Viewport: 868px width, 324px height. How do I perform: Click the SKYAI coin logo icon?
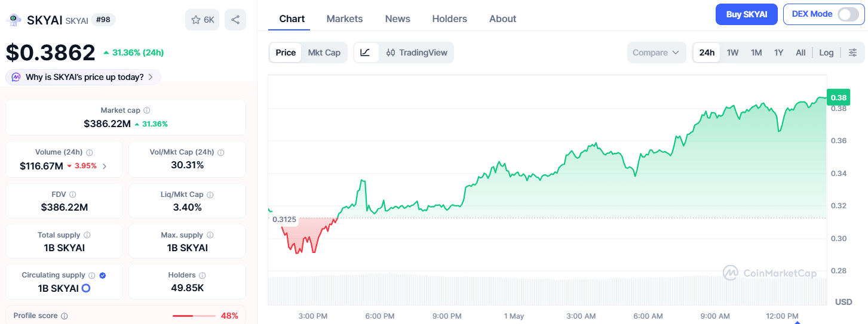click(14, 20)
